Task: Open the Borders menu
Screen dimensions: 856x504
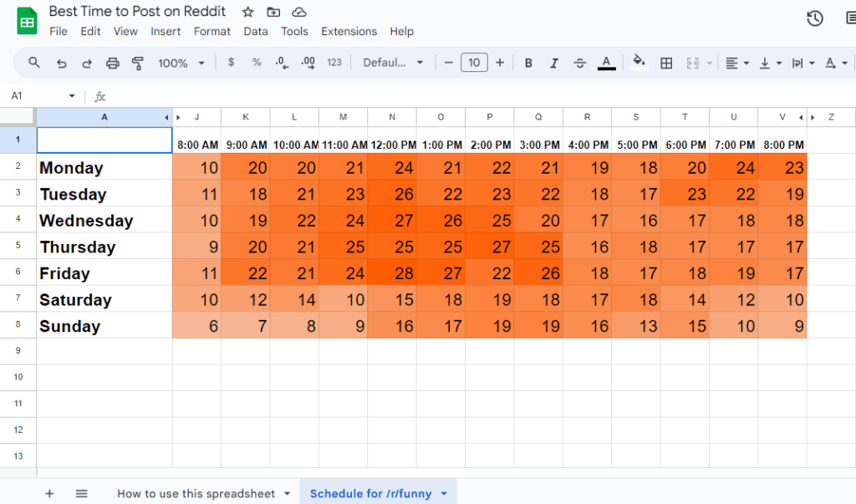Action: (x=666, y=63)
